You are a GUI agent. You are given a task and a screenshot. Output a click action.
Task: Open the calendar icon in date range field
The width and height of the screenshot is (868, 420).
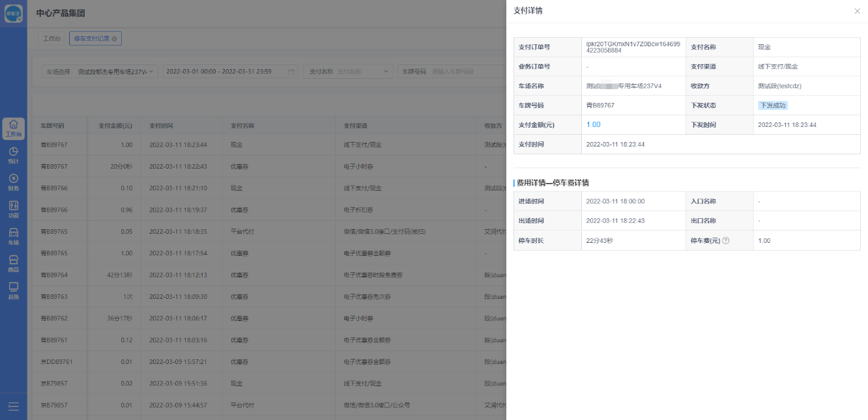click(x=291, y=72)
